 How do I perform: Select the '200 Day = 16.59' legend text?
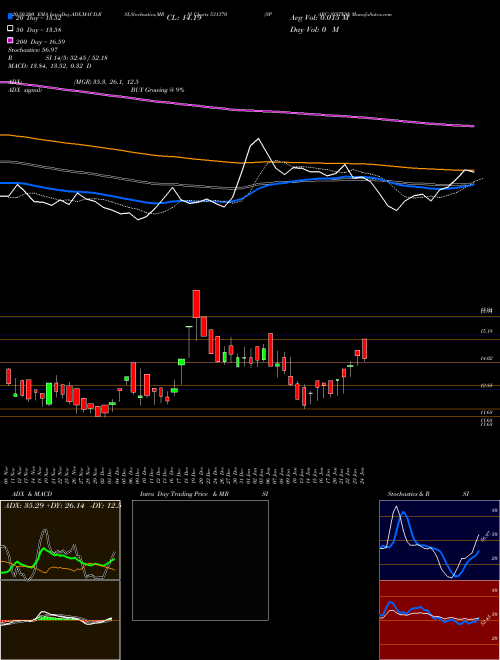pos(40,42)
